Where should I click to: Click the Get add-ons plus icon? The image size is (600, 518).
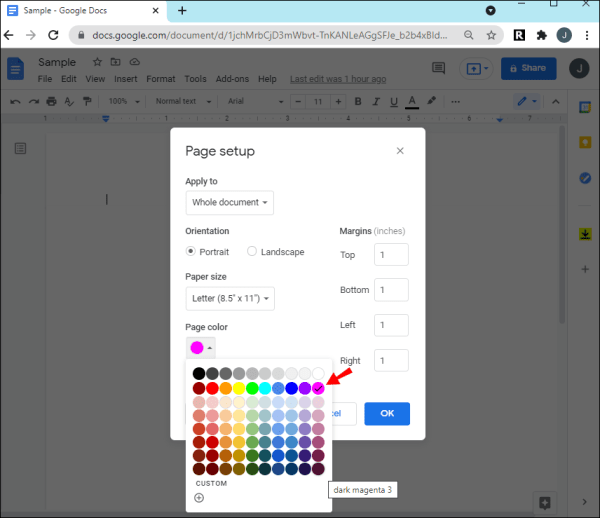click(x=585, y=269)
